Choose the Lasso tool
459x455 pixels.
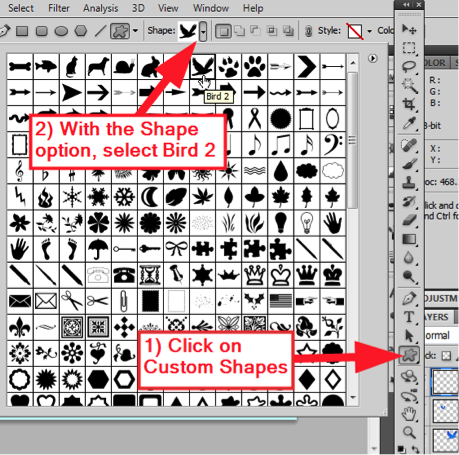tap(409, 67)
